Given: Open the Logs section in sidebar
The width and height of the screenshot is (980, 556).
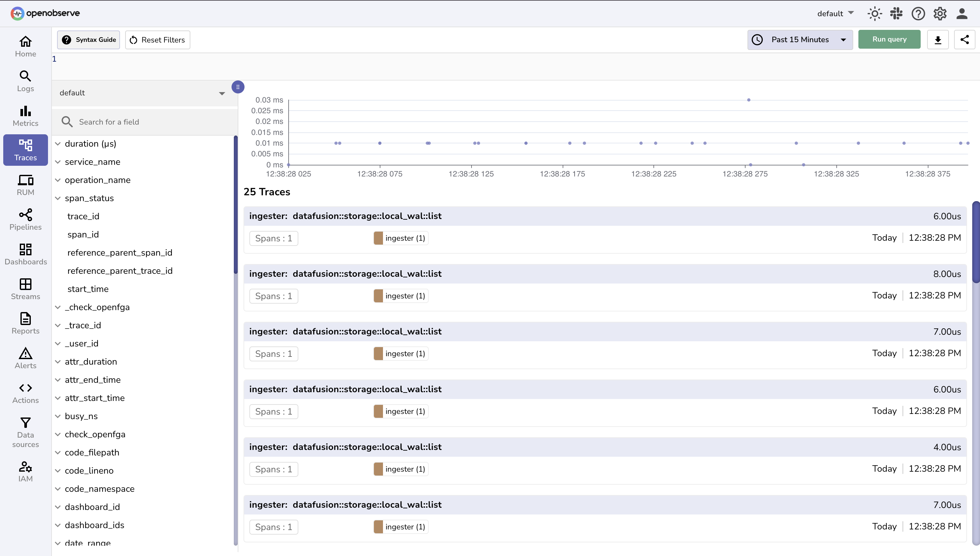Looking at the screenshot, I should click(25, 80).
